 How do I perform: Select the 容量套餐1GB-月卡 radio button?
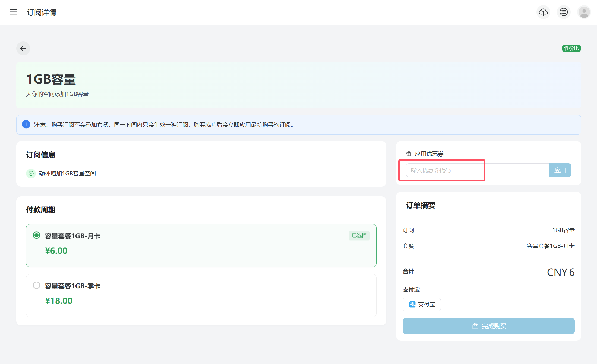pos(36,235)
